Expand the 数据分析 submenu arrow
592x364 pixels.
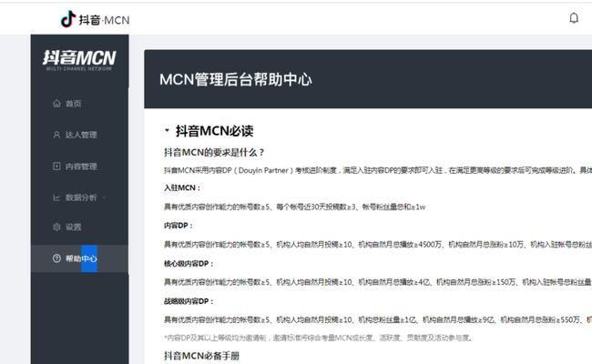[x=105, y=197]
